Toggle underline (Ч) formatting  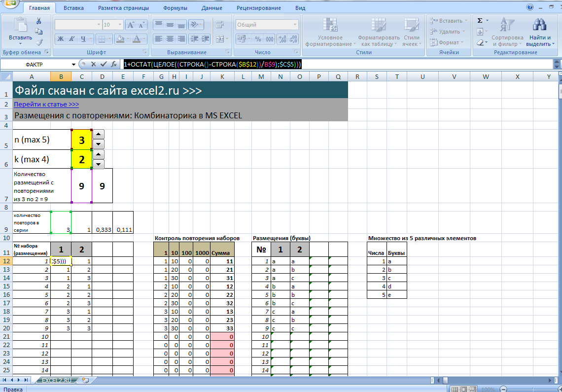(83, 39)
